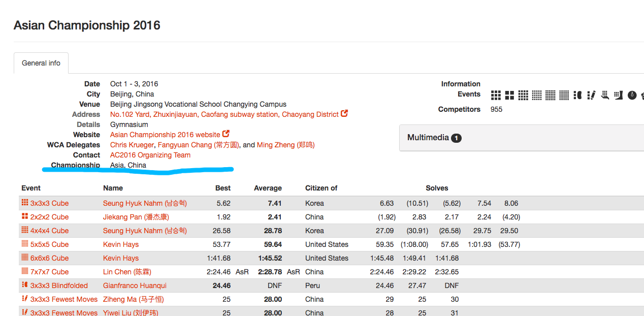Click the 5x5x5 Cube icon in Events list
The width and height of the screenshot is (644, 316).
[x=537, y=95]
